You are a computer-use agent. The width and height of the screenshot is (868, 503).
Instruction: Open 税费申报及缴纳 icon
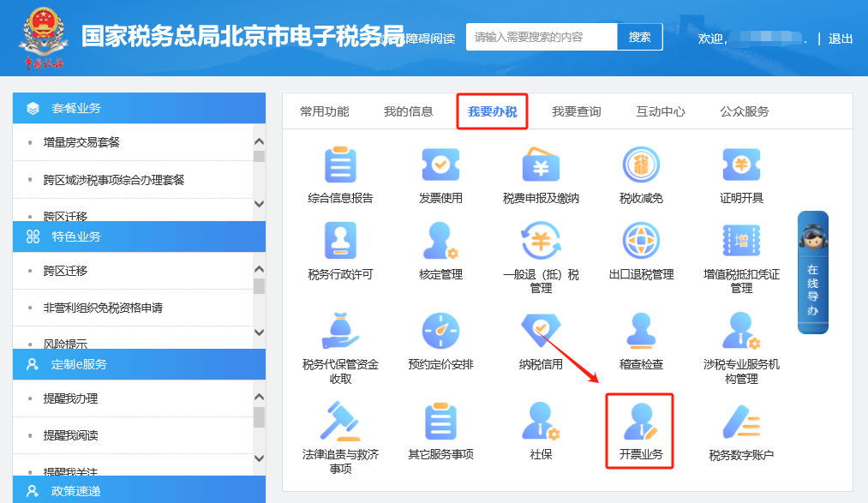(x=541, y=165)
